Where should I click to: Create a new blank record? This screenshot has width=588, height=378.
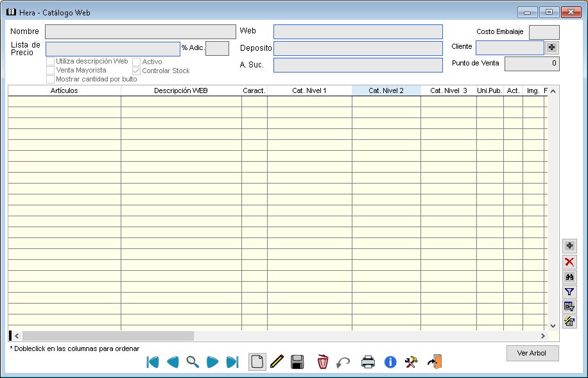click(257, 362)
